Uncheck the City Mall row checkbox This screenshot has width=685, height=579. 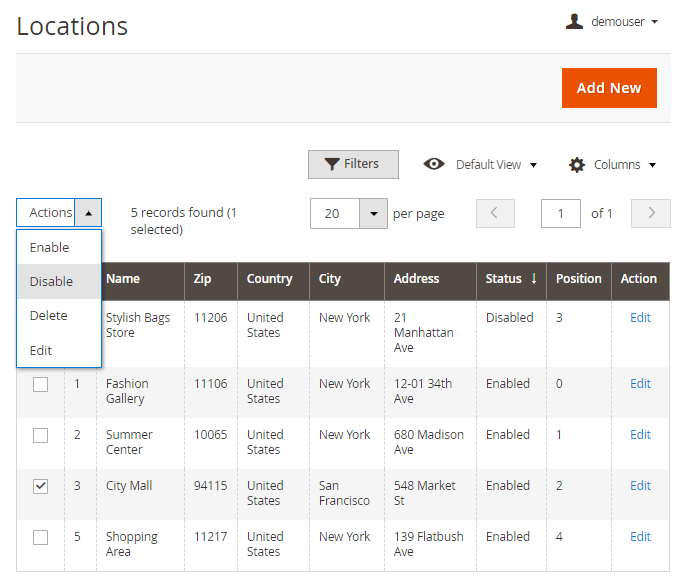[x=41, y=486]
